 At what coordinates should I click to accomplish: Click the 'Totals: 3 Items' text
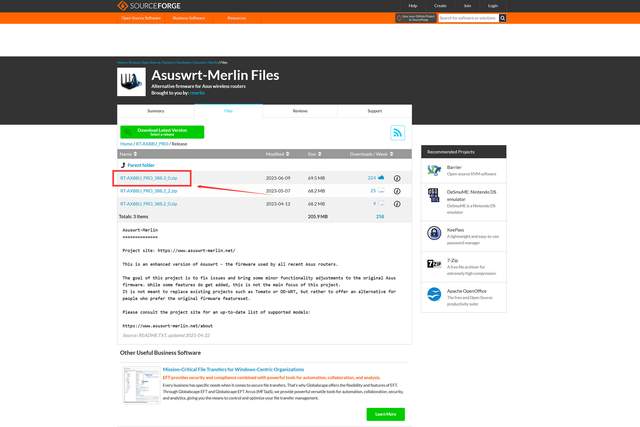pos(133,217)
